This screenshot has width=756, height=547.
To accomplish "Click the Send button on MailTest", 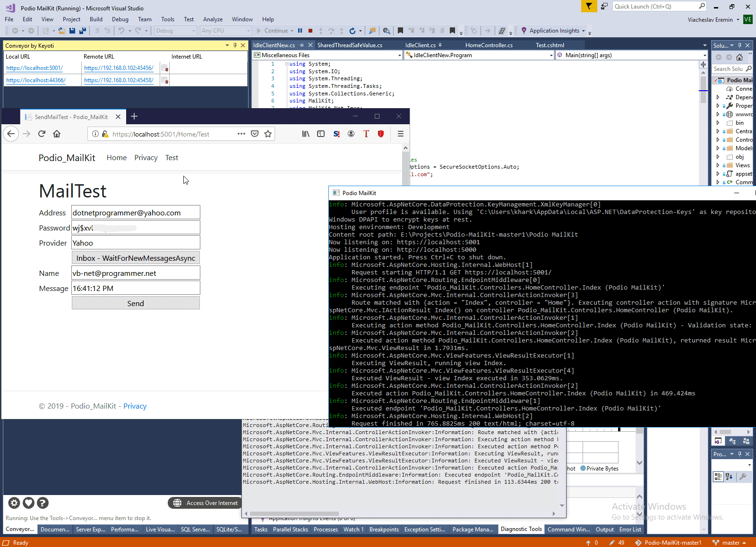I will [x=136, y=303].
